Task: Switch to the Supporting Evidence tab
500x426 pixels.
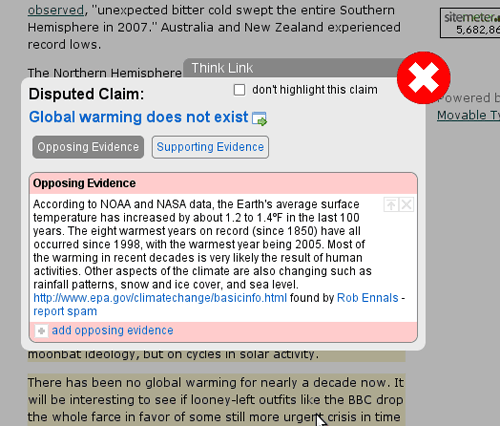Action: (x=210, y=147)
